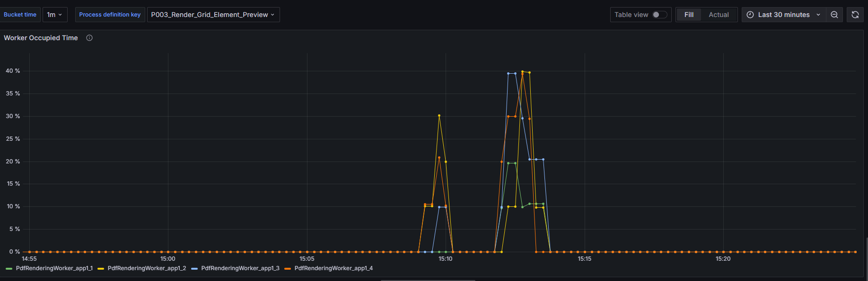Open the P003_Render_Grid_Element_Preview process dropdown
This screenshot has width=868, height=281.
coord(213,15)
